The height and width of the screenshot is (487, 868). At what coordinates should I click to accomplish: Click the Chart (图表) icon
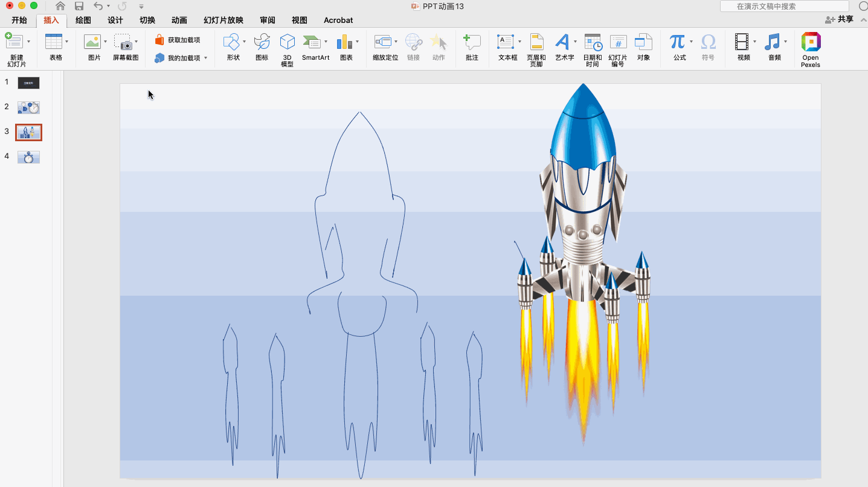tap(344, 42)
